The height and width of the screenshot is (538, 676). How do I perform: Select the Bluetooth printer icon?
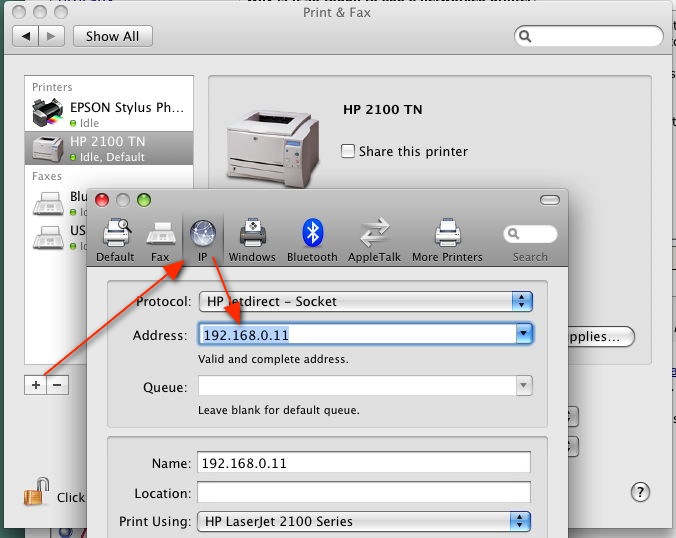pyautogui.click(x=312, y=241)
